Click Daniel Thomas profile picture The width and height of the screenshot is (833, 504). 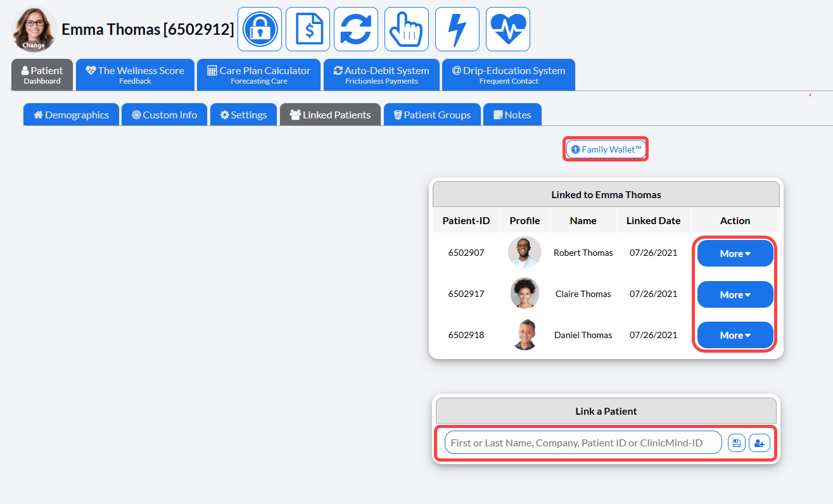pos(525,335)
